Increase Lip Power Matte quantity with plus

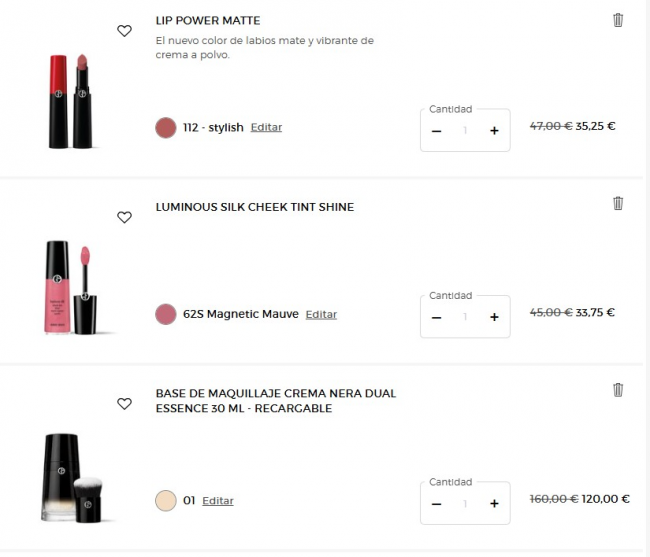[x=494, y=131]
